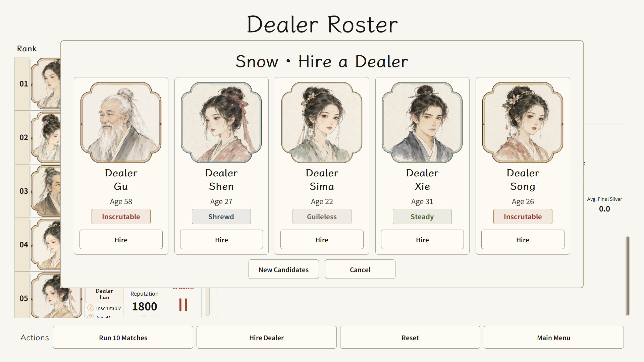Click Dealer Xie's portrait

[422, 122]
